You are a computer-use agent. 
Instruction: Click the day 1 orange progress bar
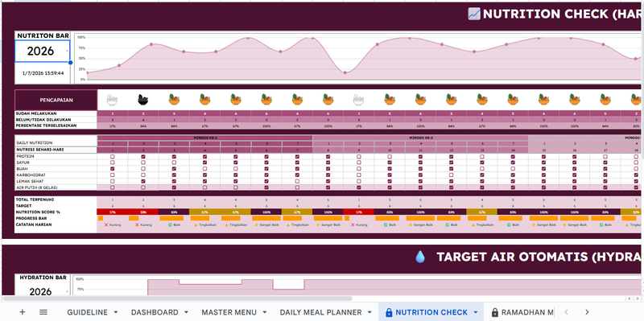click(x=101, y=218)
